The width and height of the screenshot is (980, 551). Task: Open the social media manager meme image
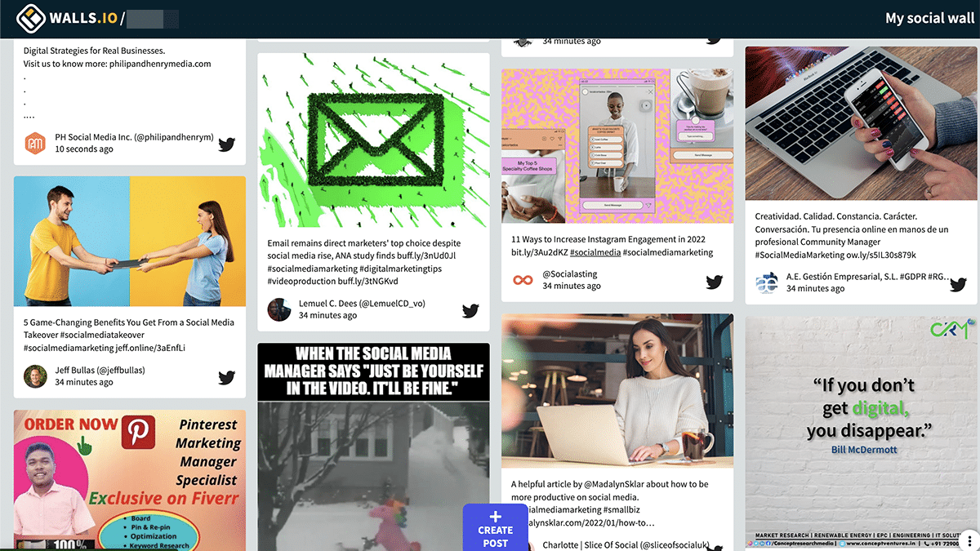tap(374, 447)
